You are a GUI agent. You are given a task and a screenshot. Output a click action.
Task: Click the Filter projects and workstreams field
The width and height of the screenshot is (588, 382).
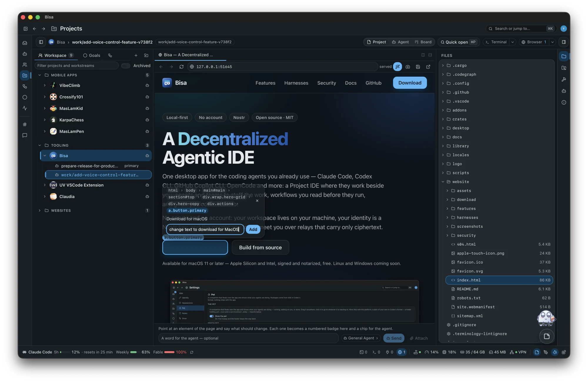tap(76, 66)
